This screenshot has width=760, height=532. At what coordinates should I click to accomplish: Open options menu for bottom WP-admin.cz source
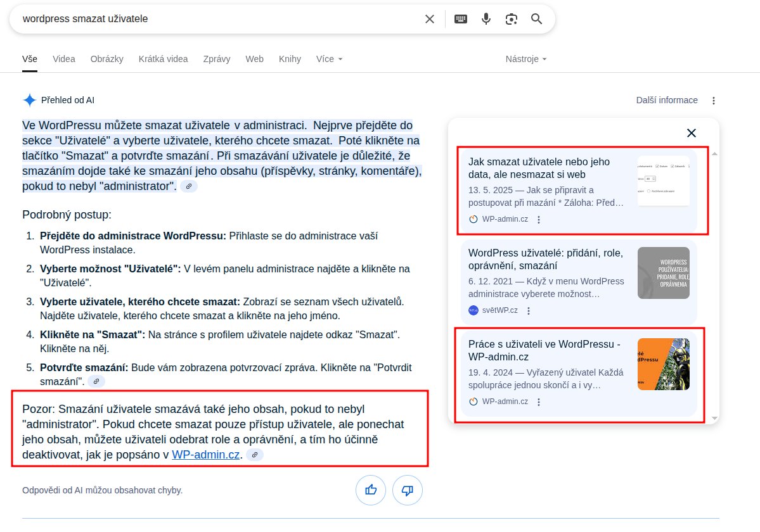pyautogui.click(x=539, y=402)
